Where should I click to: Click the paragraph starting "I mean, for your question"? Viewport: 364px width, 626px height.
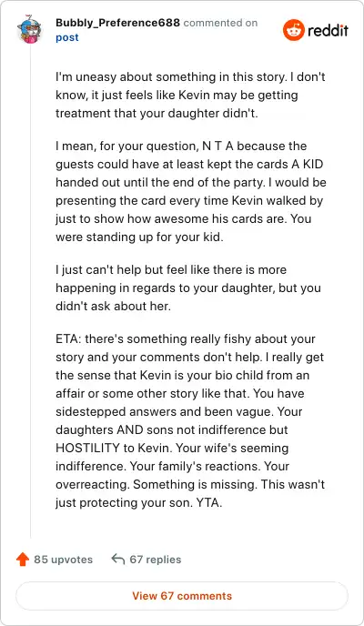[x=191, y=191]
